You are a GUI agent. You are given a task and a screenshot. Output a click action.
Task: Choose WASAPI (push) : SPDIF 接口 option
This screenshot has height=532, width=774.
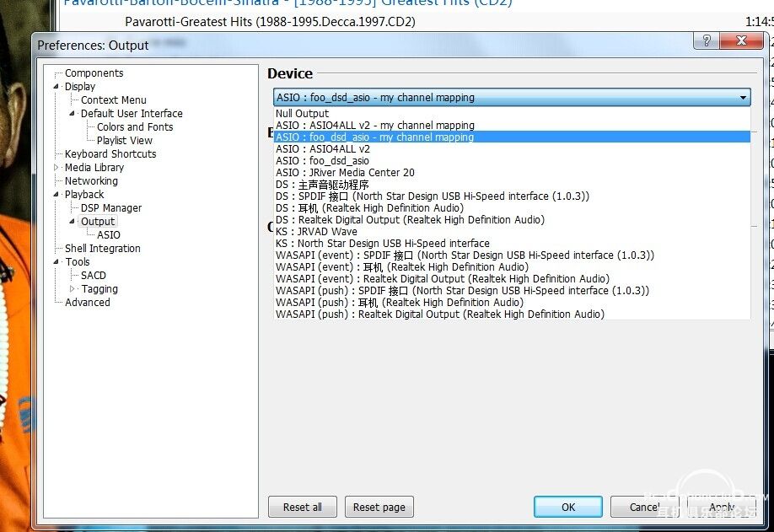512,291
